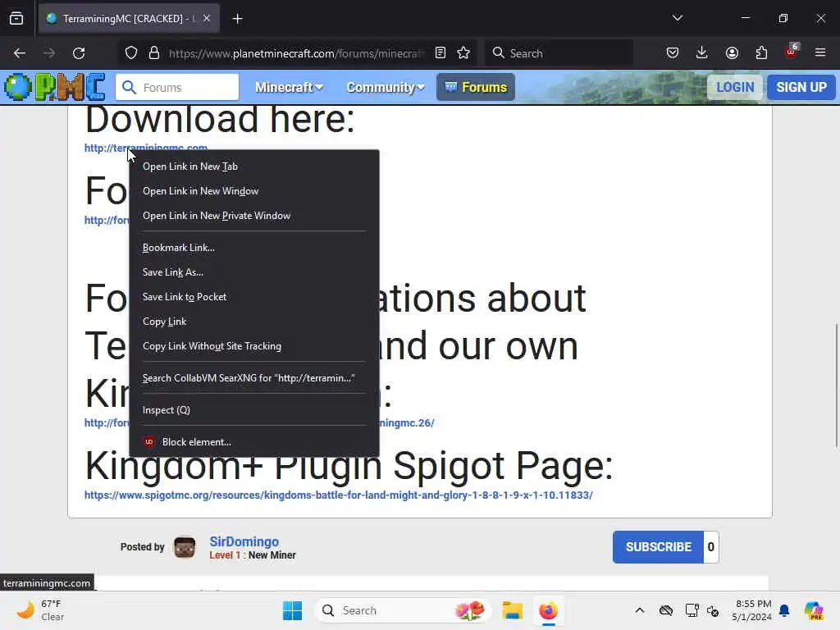This screenshot has width=840, height=630.
Task: Click SirDomingo's avatar thumbnail
Action: (x=185, y=547)
